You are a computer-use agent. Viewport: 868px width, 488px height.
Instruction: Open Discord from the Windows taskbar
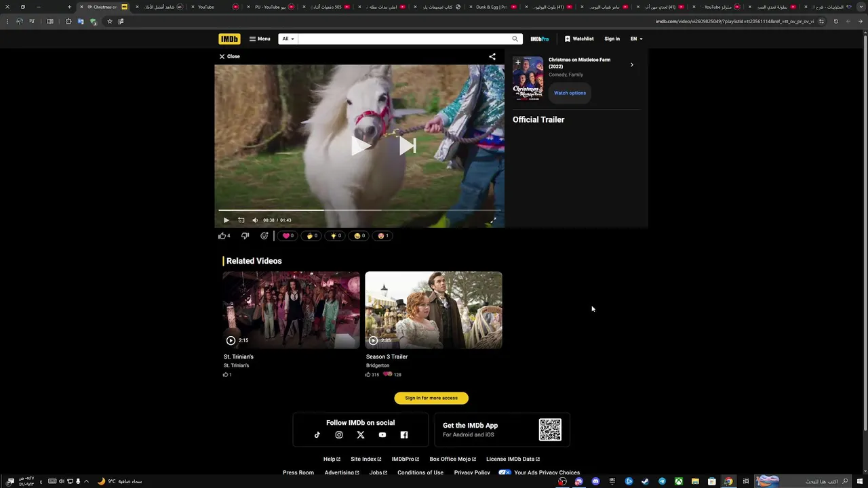[x=595, y=481]
